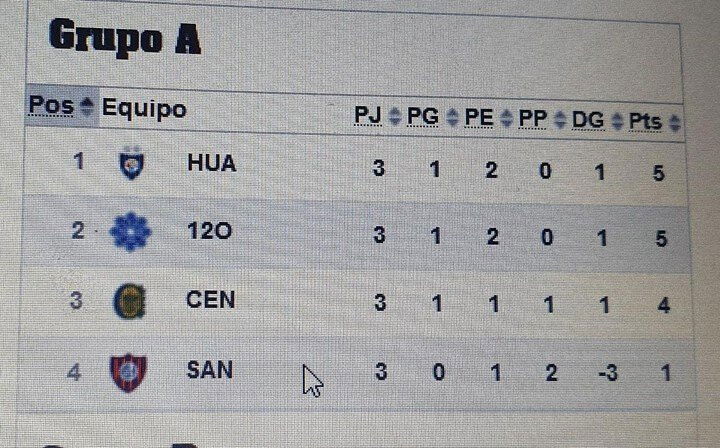Sort by Pts using sort arrows
This screenshot has width=720, height=448.
(674, 123)
